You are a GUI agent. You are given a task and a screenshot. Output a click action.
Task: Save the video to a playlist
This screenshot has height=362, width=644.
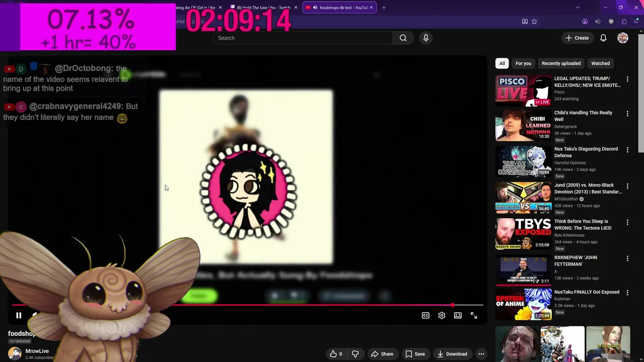click(x=415, y=354)
